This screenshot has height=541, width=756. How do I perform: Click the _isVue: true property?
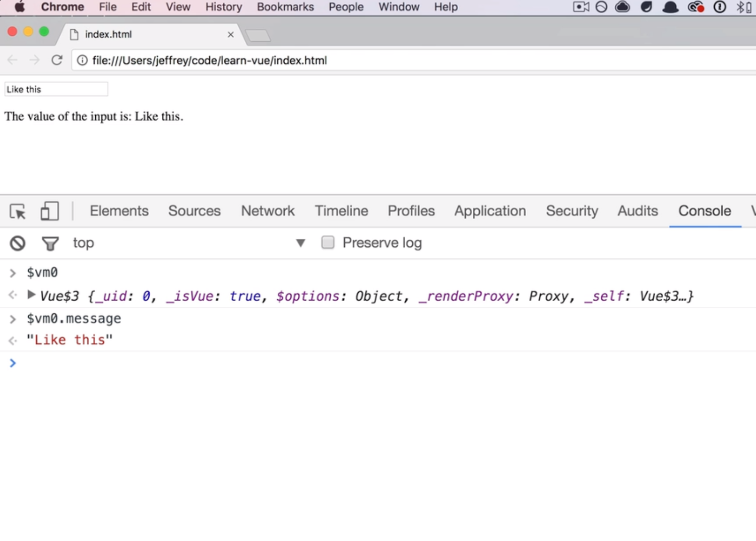click(x=214, y=296)
